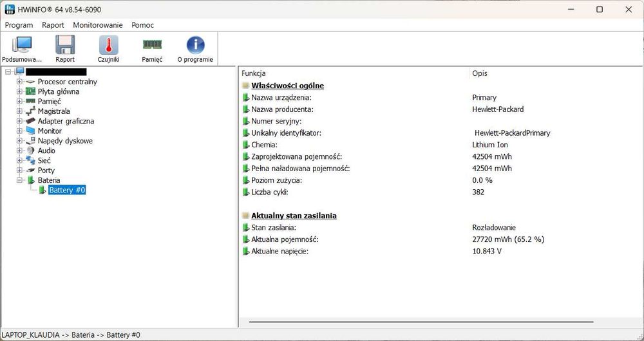
Task: Expand the Porty tree node
Action: tap(19, 170)
